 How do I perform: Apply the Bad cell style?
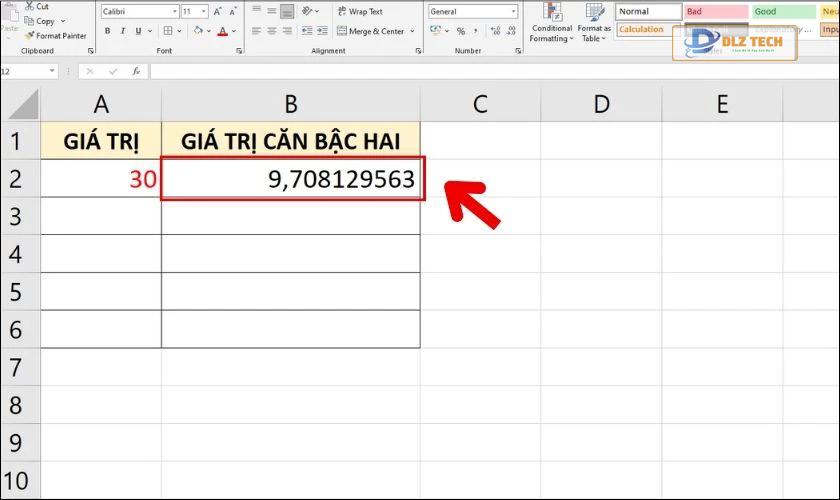716,11
